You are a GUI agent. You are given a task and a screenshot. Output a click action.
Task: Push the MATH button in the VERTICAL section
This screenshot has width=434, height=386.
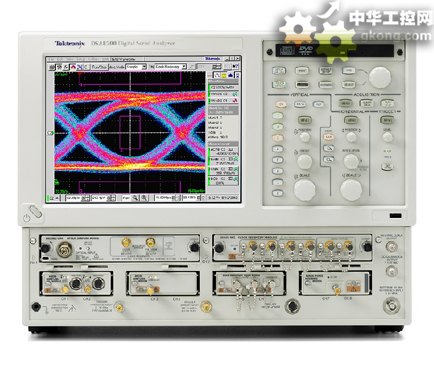coord(300,105)
